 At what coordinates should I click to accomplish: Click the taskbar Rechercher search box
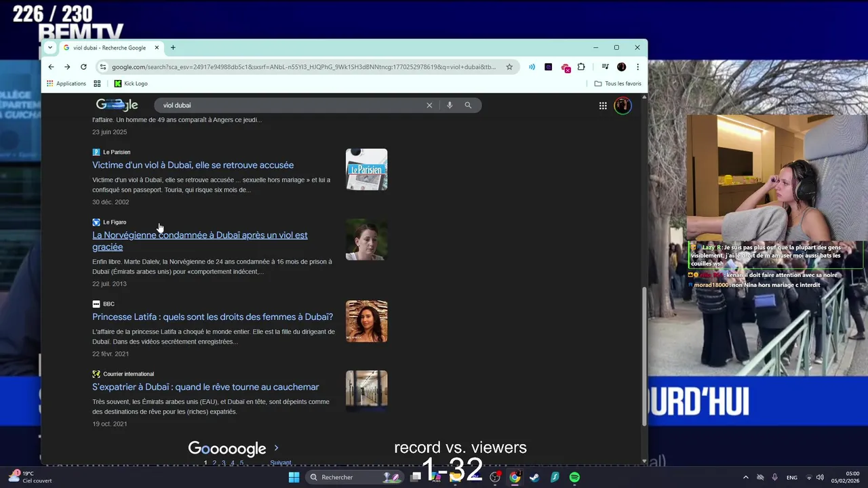354,477
